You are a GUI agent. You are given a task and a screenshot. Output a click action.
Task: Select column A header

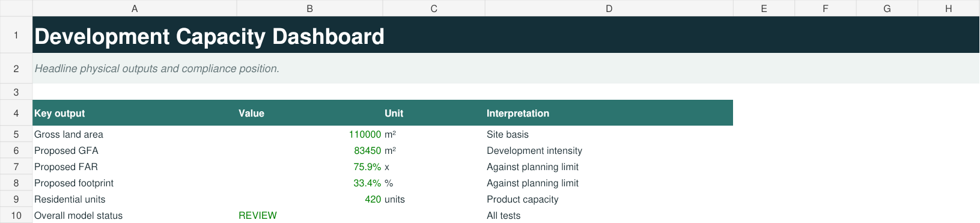pyautogui.click(x=135, y=8)
